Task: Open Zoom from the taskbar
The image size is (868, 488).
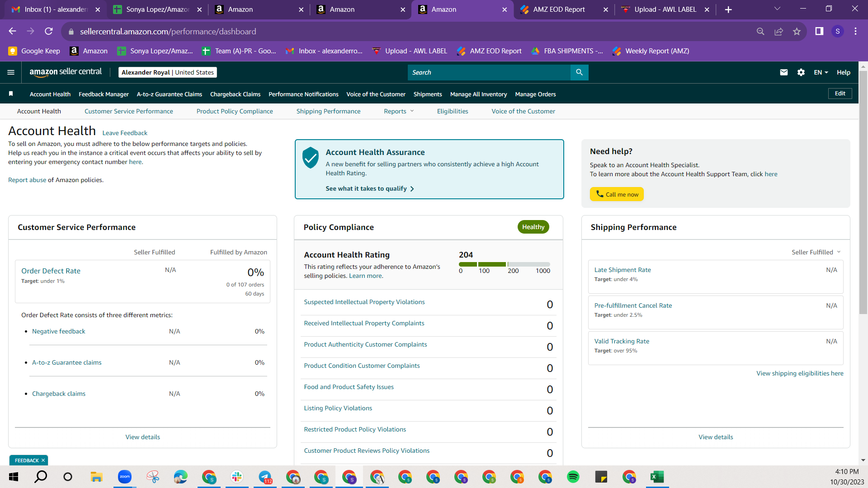Action: click(124, 477)
